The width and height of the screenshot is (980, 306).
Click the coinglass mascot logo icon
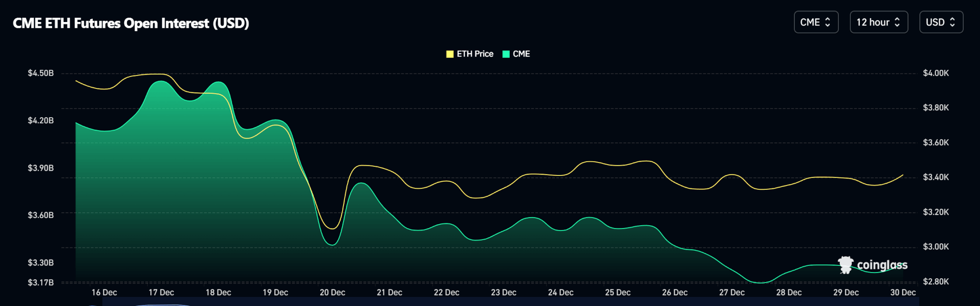pos(846,264)
